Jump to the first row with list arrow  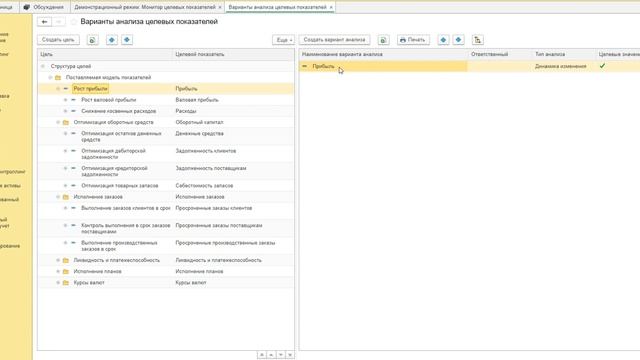point(262,355)
